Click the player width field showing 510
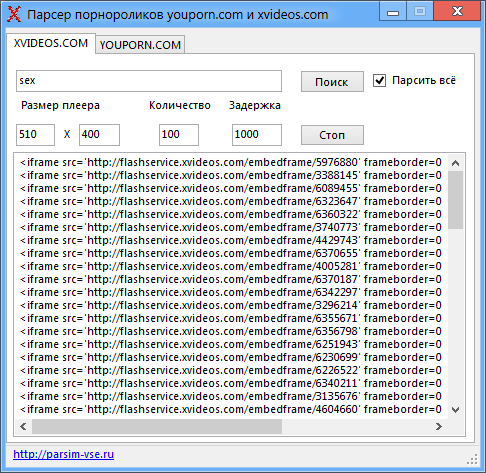Image resolution: width=486 pixels, height=473 pixels. 35,135
